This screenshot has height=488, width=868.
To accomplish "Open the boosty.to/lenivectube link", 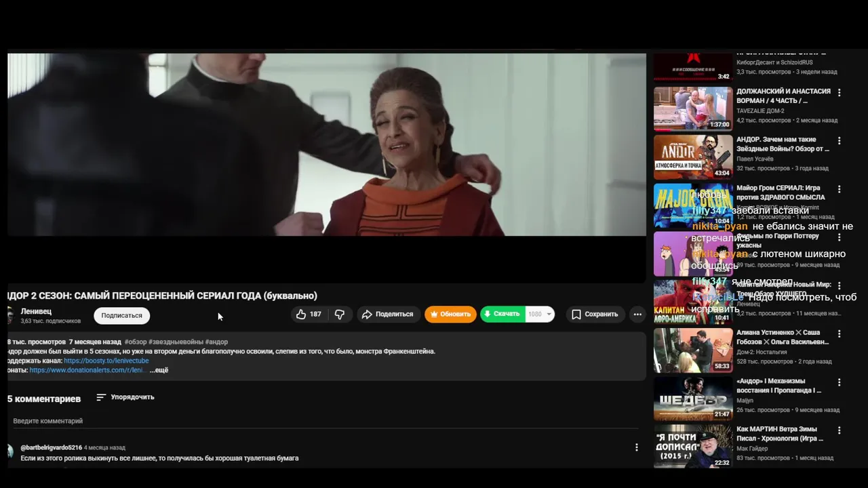I will (106, 361).
